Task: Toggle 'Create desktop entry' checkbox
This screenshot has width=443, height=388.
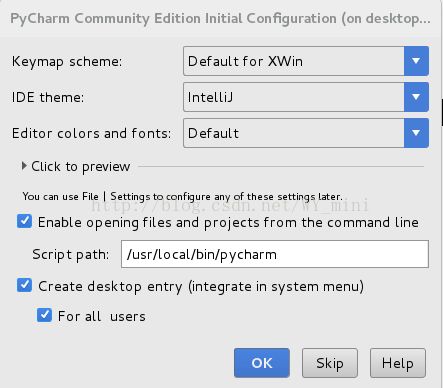Action: 25,286
